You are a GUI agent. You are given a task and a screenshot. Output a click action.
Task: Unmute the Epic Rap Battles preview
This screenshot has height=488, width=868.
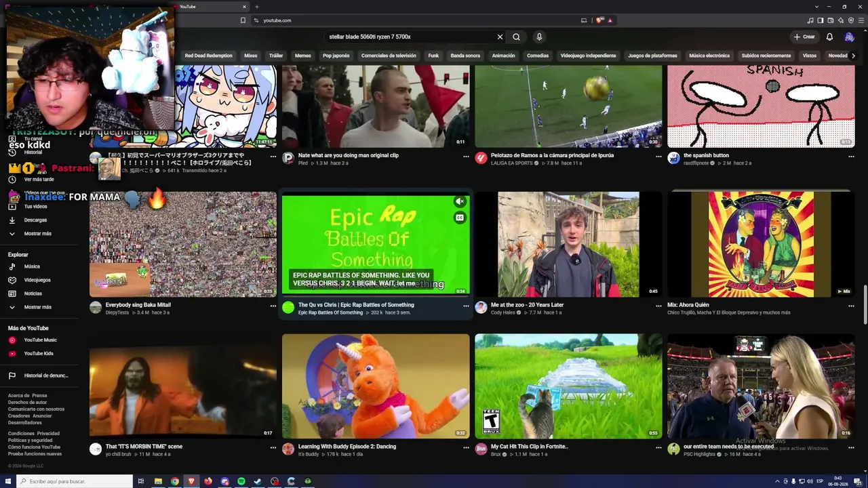pyautogui.click(x=460, y=201)
